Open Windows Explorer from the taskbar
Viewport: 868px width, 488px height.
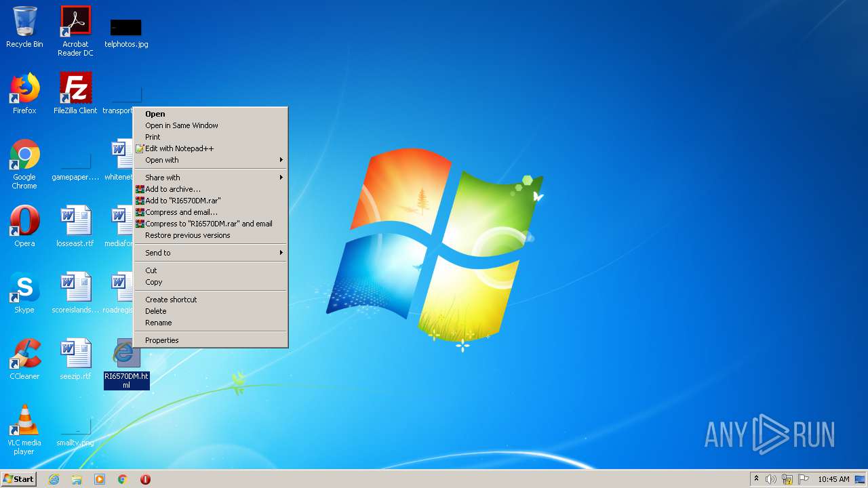click(77, 479)
